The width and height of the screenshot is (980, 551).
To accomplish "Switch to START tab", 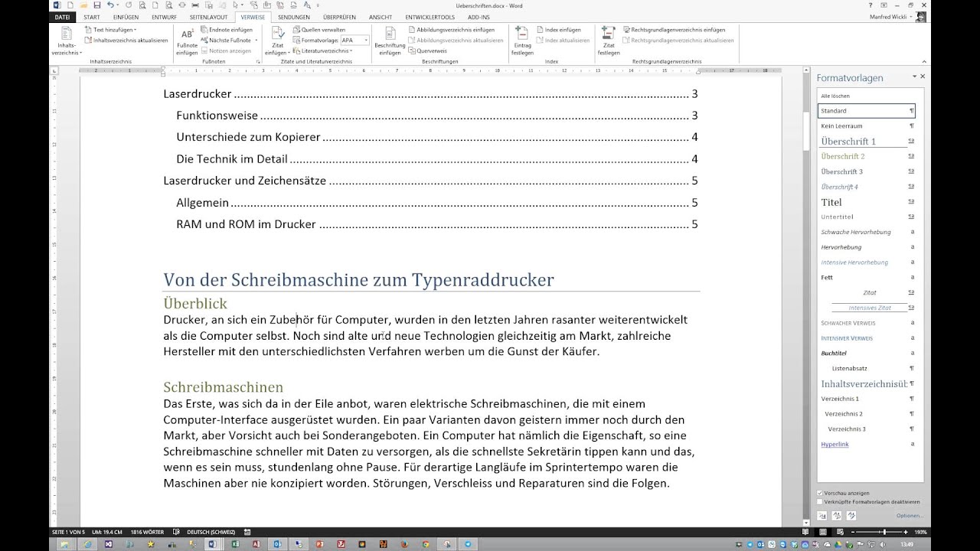I will (92, 17).
